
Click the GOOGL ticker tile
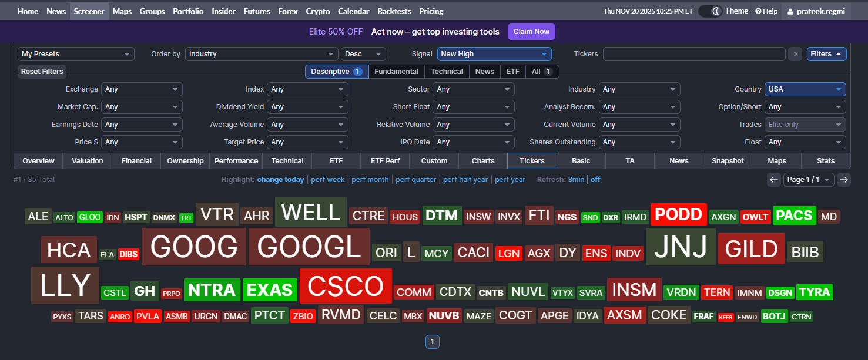[309, 247]
